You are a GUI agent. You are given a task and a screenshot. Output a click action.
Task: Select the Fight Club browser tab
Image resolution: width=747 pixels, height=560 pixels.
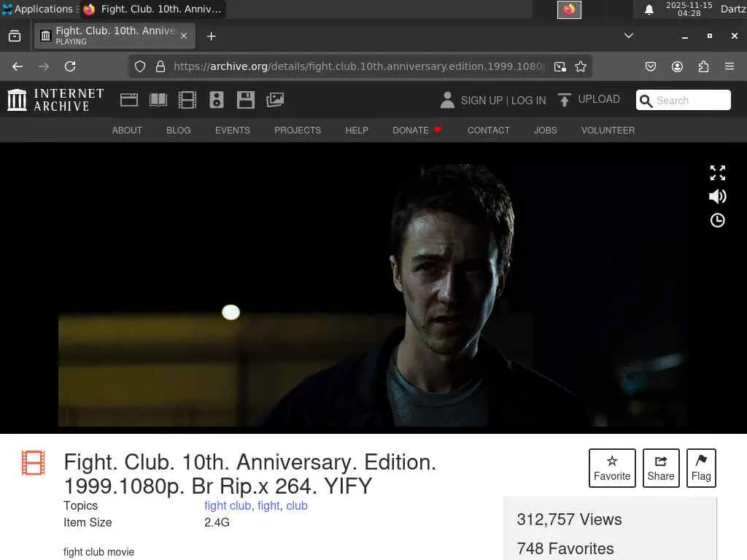point(115,36)
